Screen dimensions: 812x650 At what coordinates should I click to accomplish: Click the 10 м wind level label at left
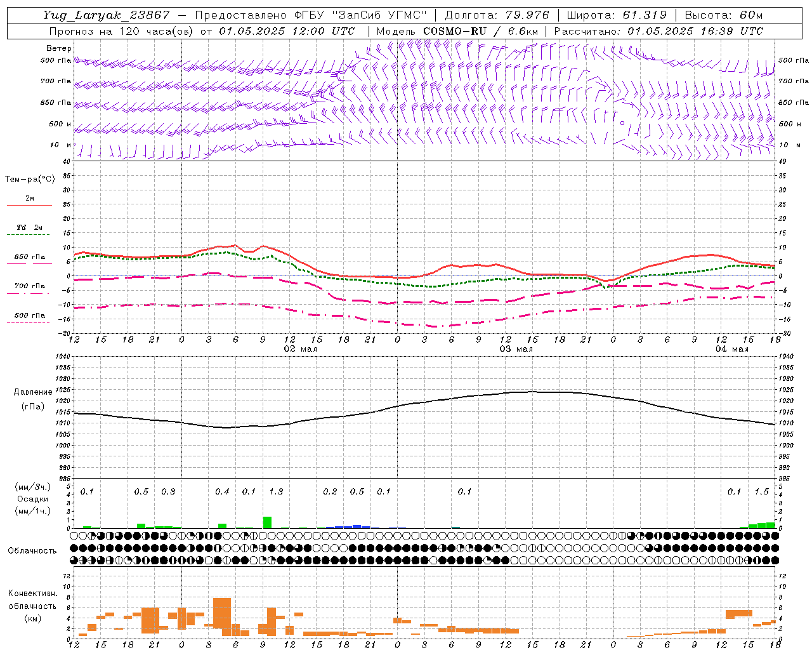click(60, 145)
